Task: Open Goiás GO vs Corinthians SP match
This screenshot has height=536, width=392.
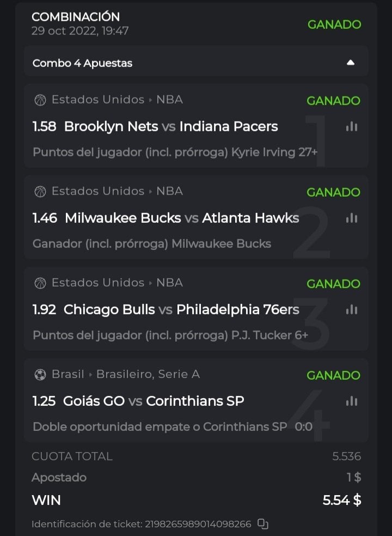Action: [x=154, y=401]
